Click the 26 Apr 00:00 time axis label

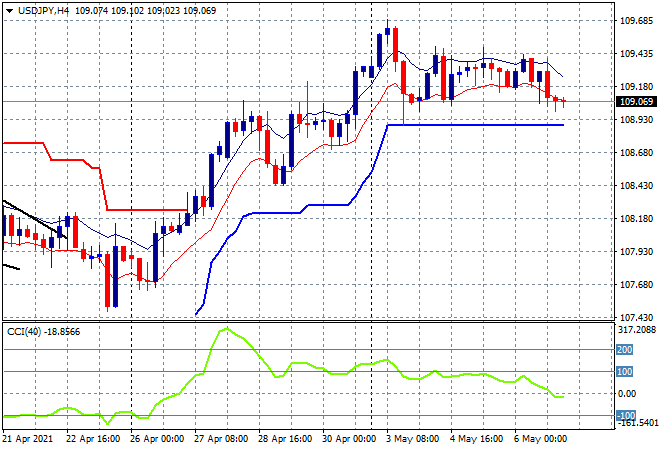pos(157,439)
